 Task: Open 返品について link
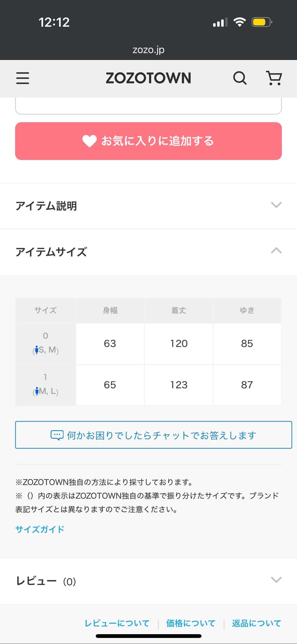257,623
